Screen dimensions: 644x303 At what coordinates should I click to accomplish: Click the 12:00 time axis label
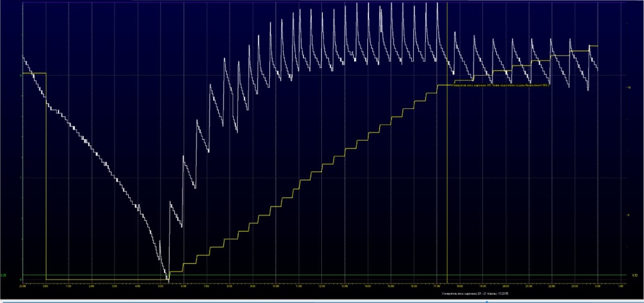click(x=321, y=286)
